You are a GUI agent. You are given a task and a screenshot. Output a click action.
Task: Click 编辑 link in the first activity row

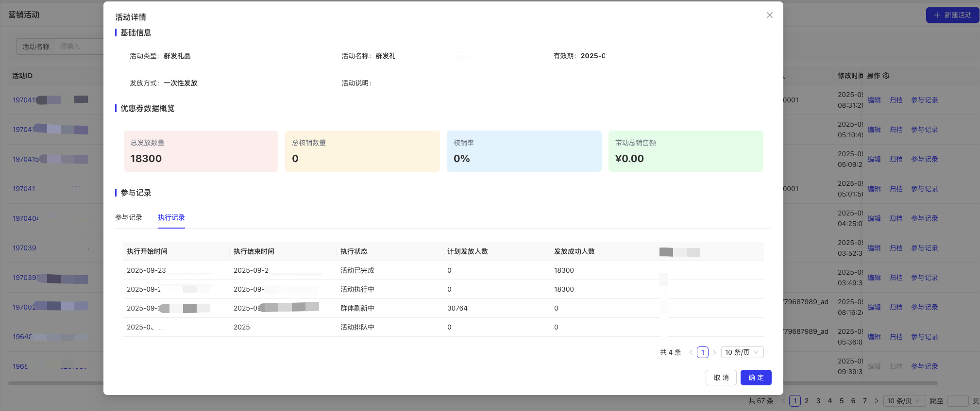[x=874, y=100]
